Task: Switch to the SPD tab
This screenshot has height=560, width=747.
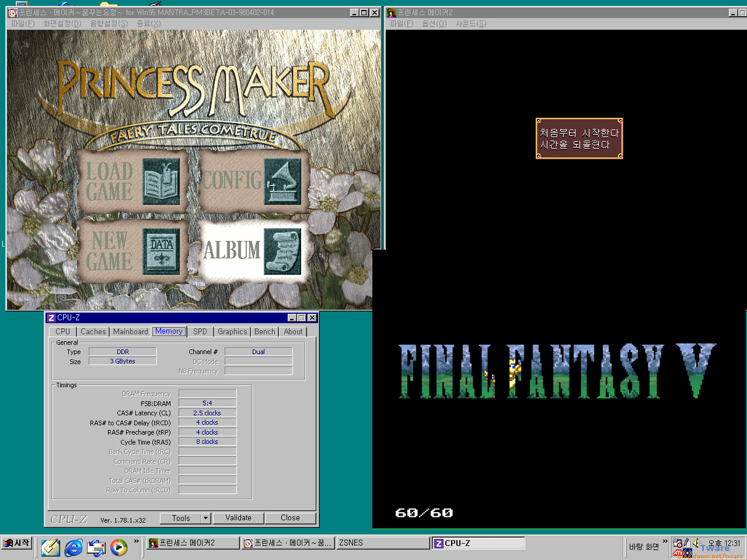Action: click(200, 331)
